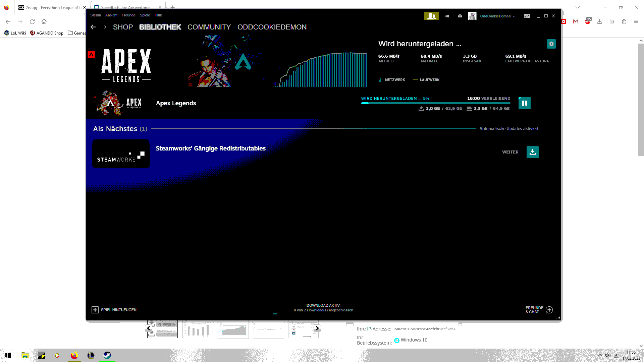Close the 2ez.gg browser tab

point(85,7)
